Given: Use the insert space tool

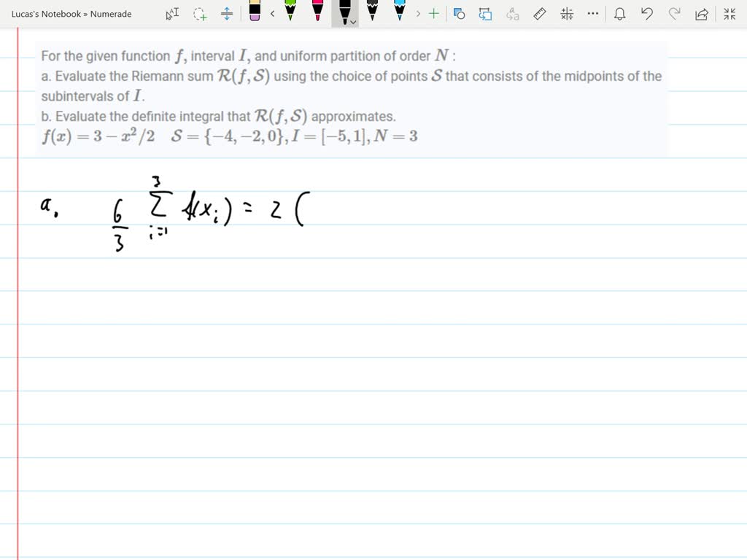Looking at the screenshot, I should click(227, 14).
